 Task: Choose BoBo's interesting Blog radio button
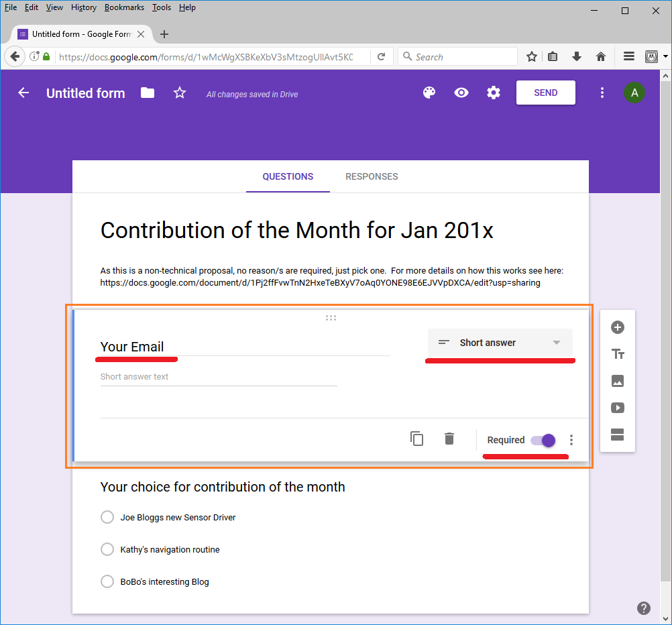pos(107,581)
